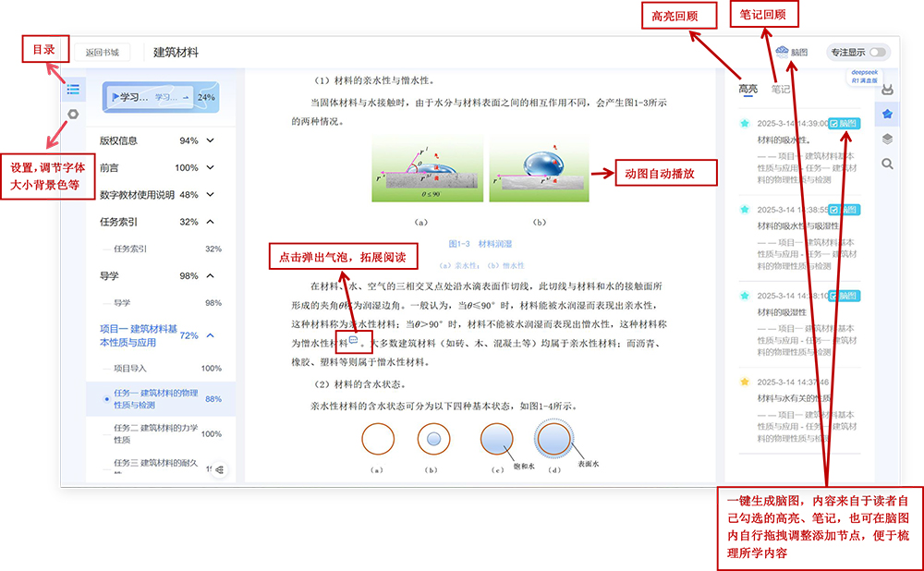Click animated figure (a) with θ≤90 droplet
This screenshot has width=924, height=571.
pyautogui.click(x=428, y=168)
